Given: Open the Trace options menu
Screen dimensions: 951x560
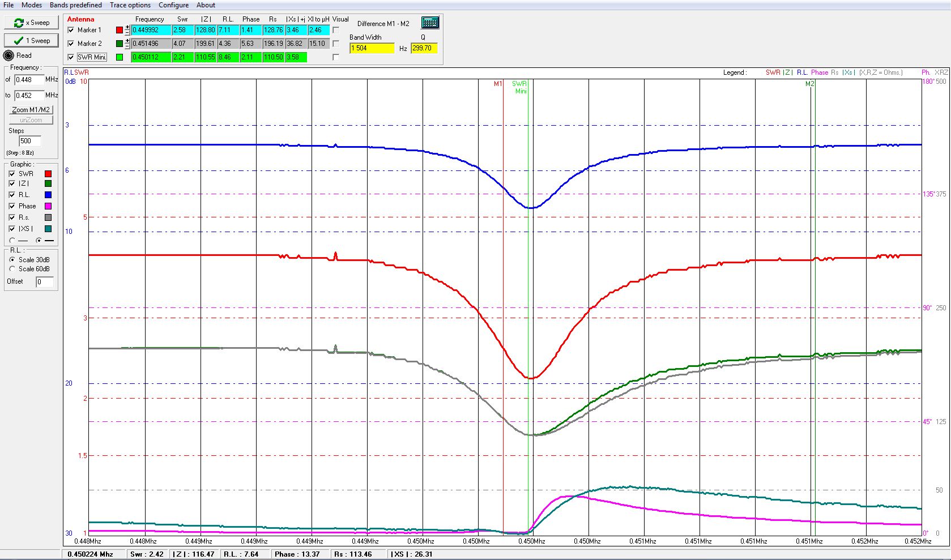Looking at the screenshot, I should 130,5.
